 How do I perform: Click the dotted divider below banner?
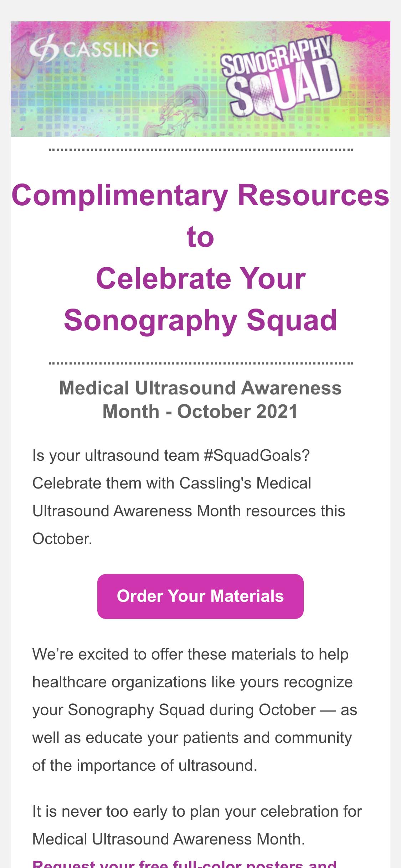point(201,150)
